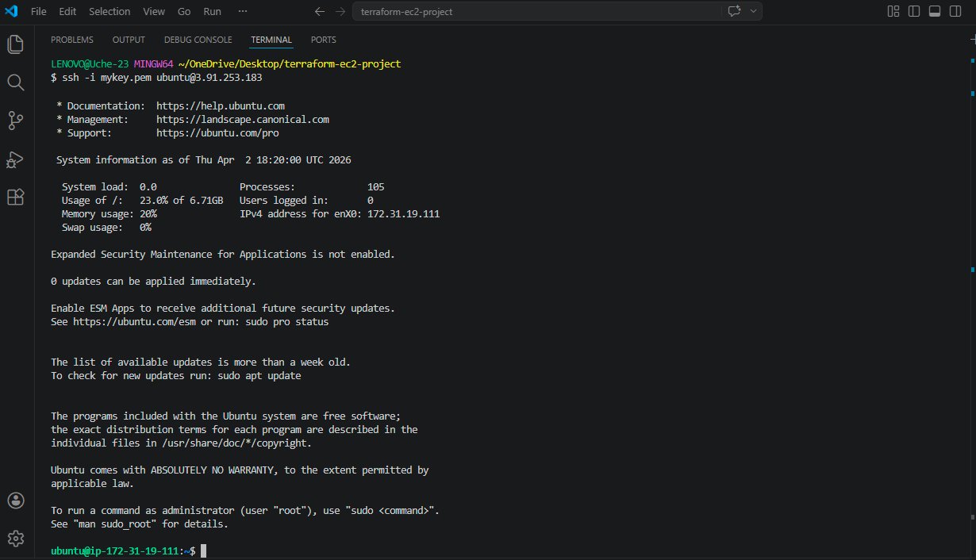Screen dimensions: 976x560
Task: Open the Accounts menu icon
Action: (15, 501)
